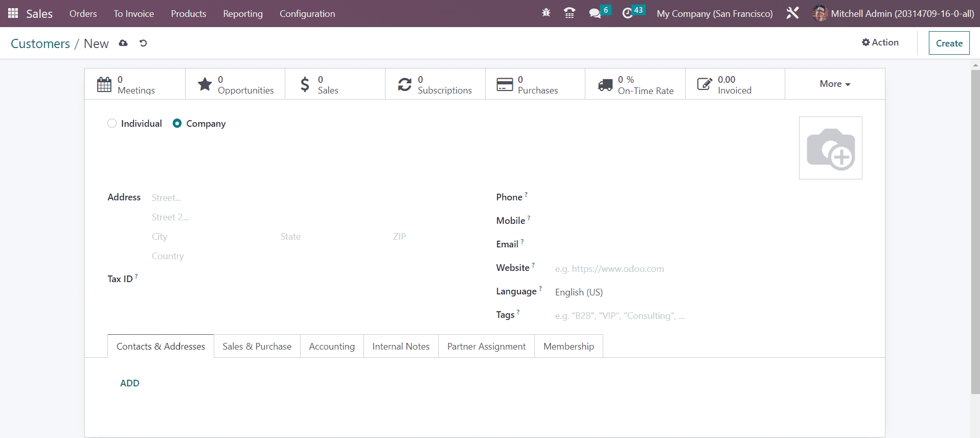Open the VoIP phone icon
The image size is (980, 438).
pos(569,13)
